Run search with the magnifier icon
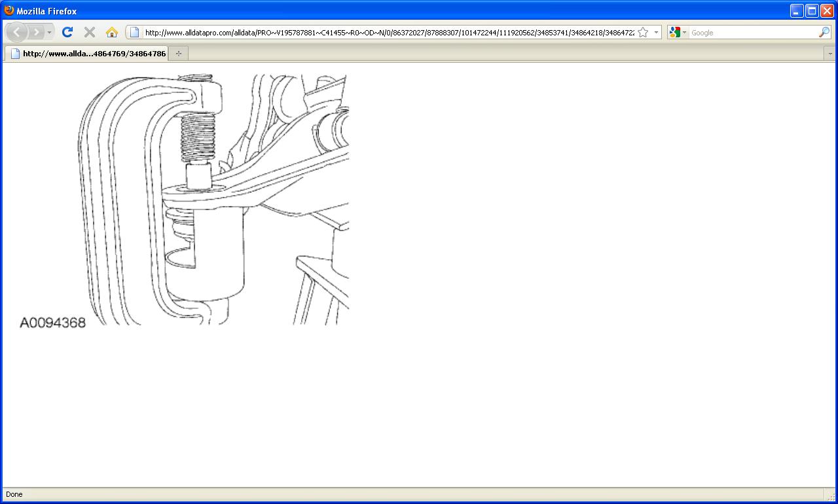 tap(824, 32)
